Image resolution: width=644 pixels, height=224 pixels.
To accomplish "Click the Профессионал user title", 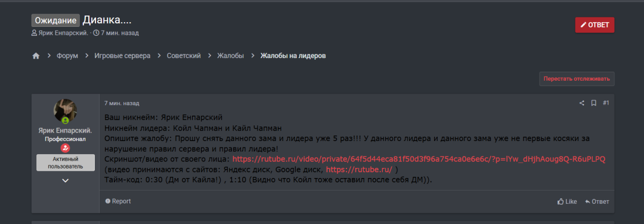I will coord(66,139).
